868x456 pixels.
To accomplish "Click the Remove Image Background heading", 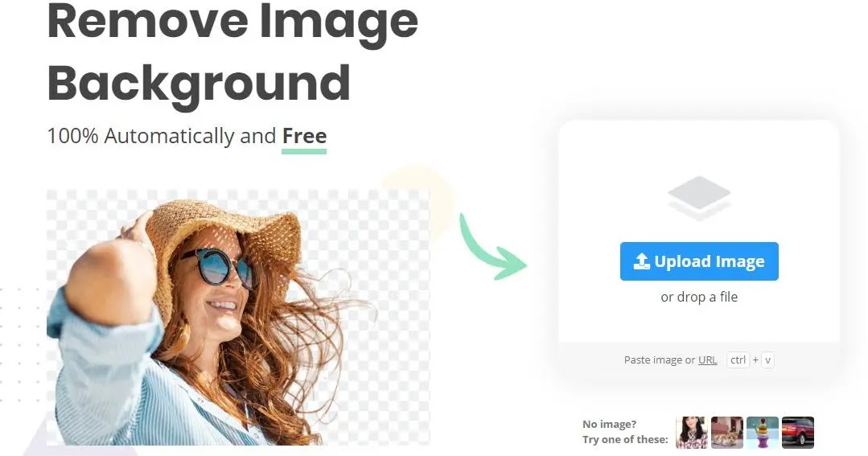I will pyautogui.click(x=232, y=51).
